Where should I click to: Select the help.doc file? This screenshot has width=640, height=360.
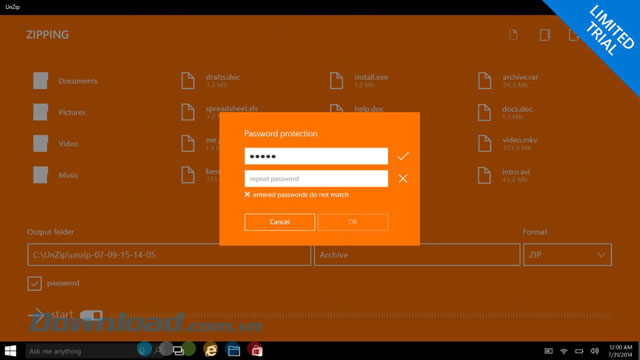tap(357, 109)
